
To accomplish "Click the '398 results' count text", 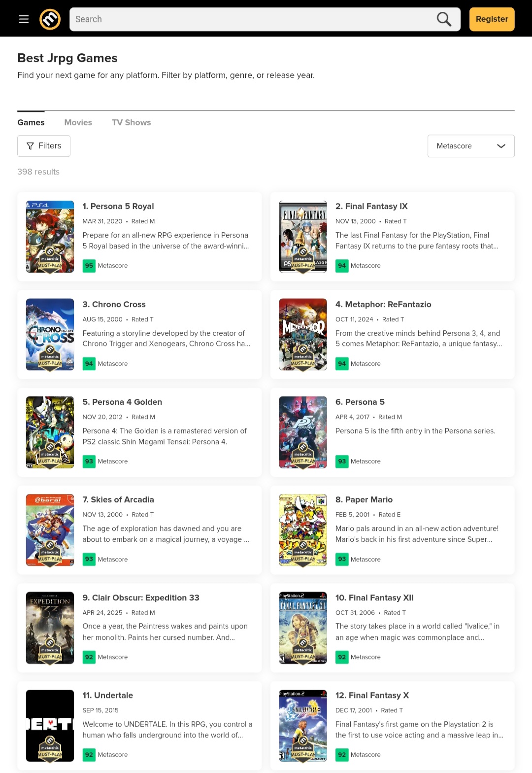I will [x=38, y=172].
